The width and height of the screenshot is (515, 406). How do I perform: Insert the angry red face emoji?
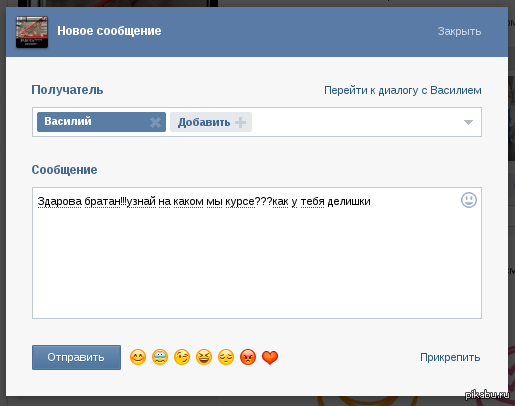click(x=248, y=357)
